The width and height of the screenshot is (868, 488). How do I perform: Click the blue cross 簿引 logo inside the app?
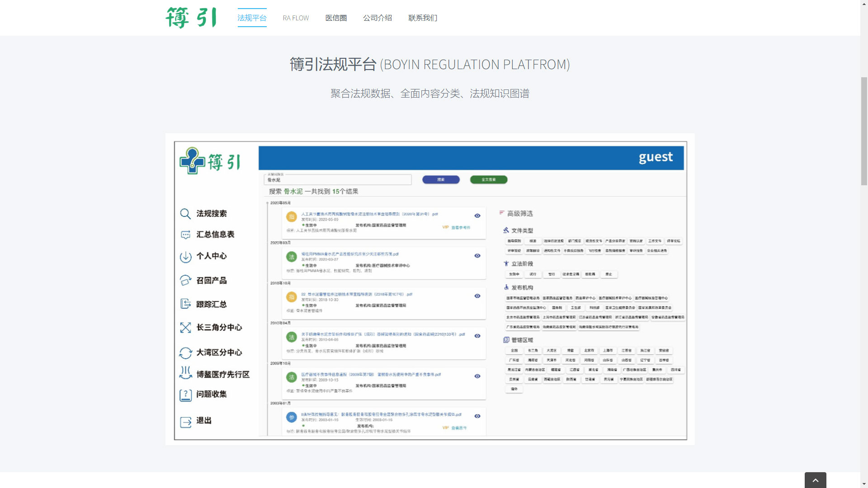click(210, 161)
